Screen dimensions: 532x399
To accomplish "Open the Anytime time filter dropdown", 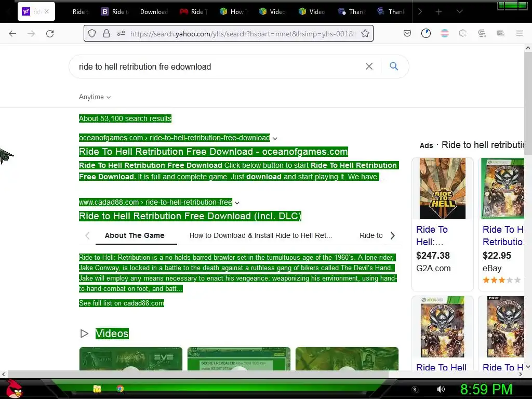I will 95,97.
